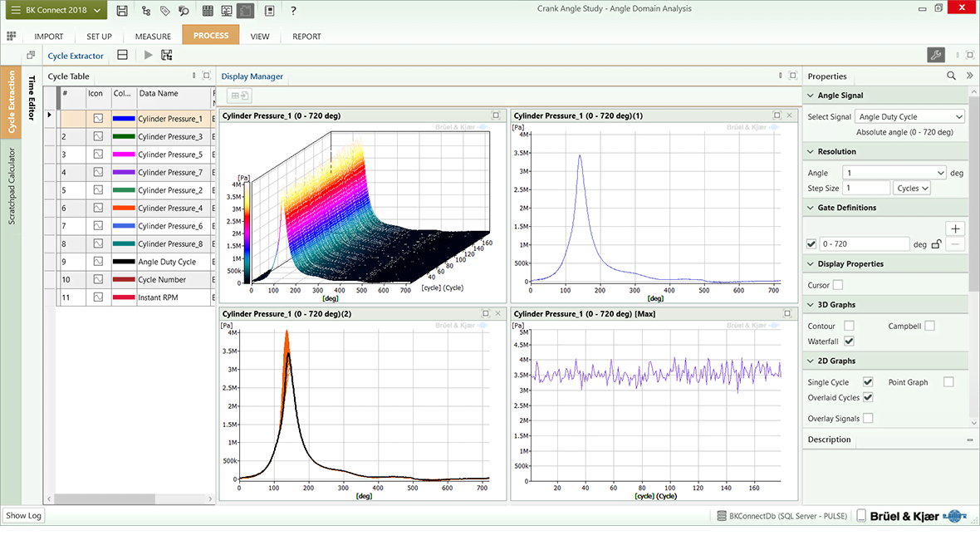Click the undock windows icon left of Cycle Extractor

[31, 55]
